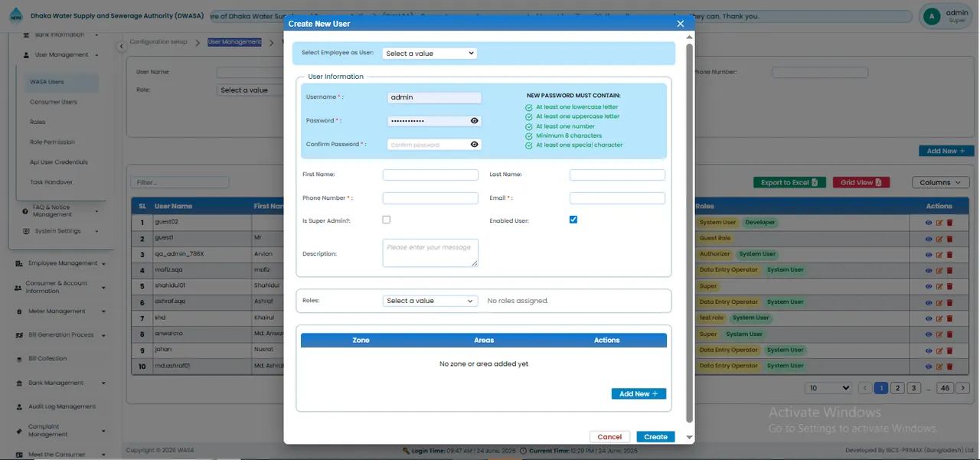Click the Create button

click(x=655, y=437)
